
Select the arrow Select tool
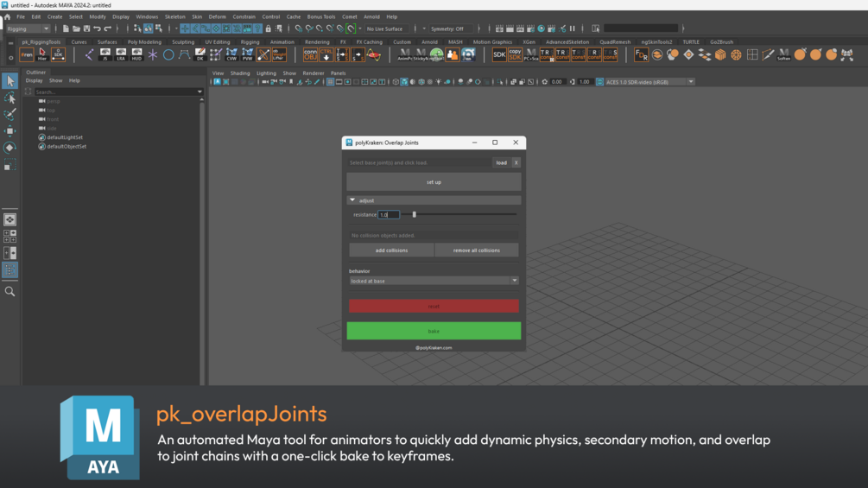click(10, 81)
